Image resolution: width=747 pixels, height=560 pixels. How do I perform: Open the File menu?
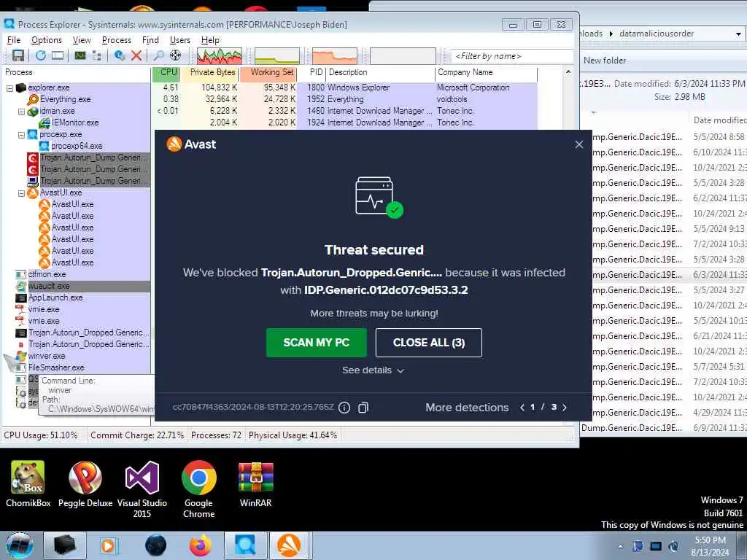[14, 40]
